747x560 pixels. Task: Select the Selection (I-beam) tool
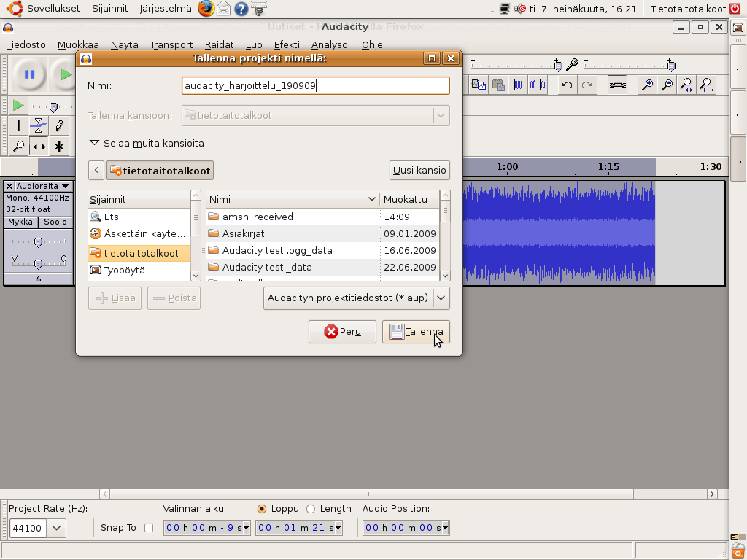click(x=18, y=125)
